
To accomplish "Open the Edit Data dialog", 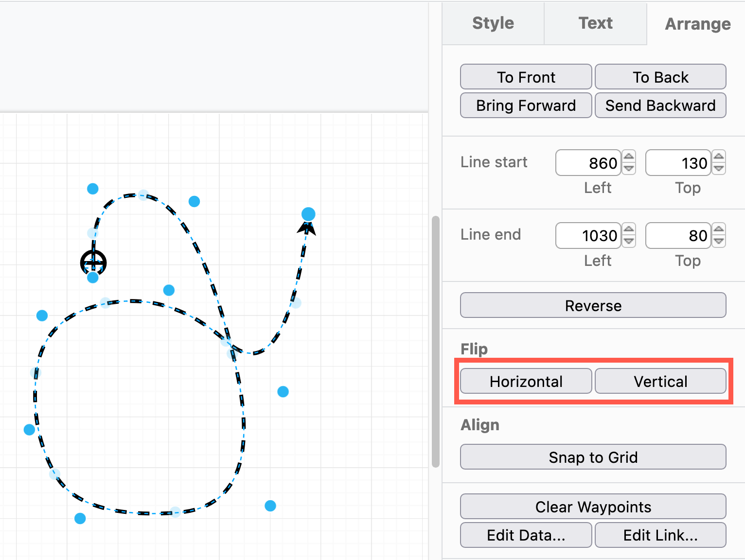I will click(526, 535).
